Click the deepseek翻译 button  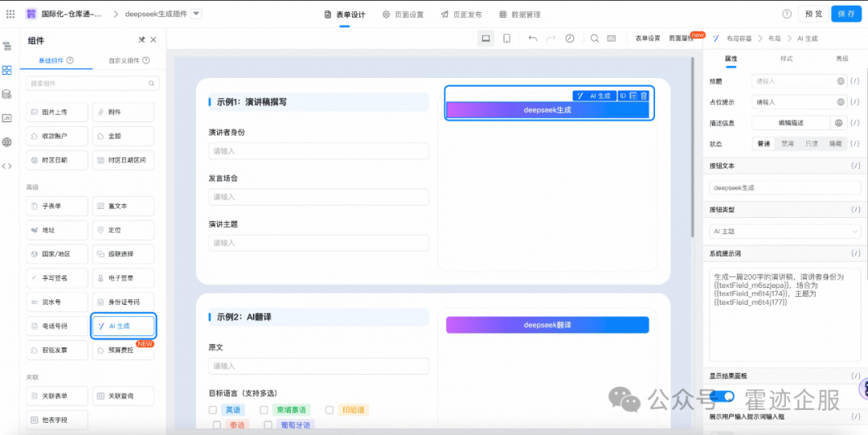point(547,325)
